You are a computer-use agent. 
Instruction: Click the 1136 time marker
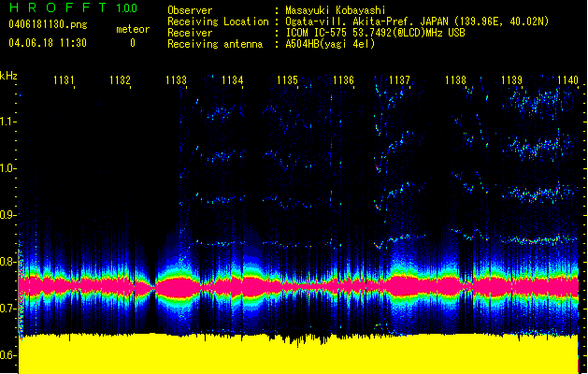point(343,80)
